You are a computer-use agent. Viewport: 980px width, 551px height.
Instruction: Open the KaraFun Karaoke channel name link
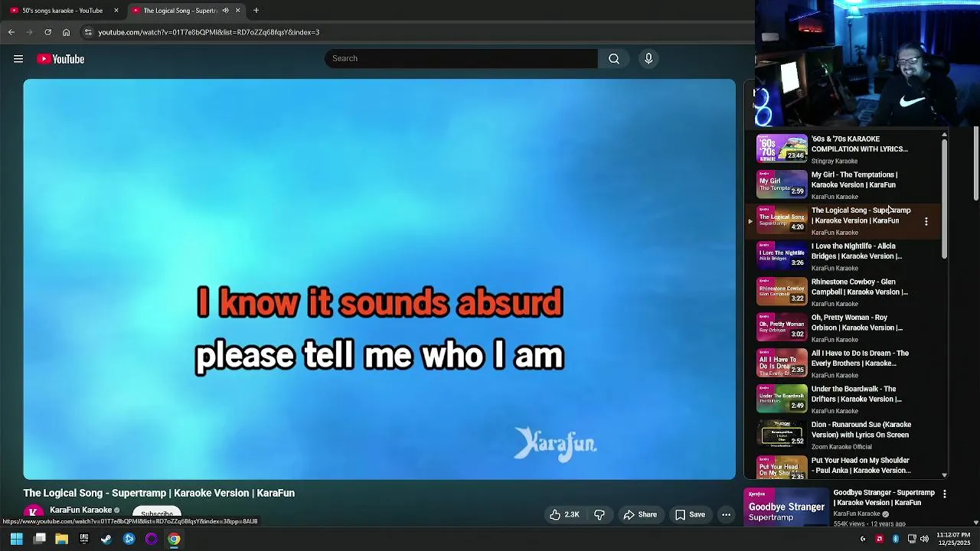click(80, 510)
